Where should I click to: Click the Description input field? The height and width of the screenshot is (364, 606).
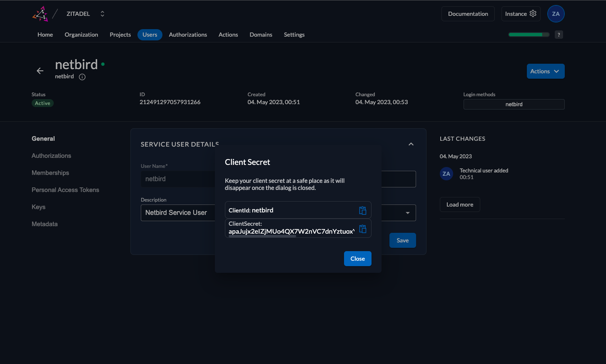coord(178,213)
